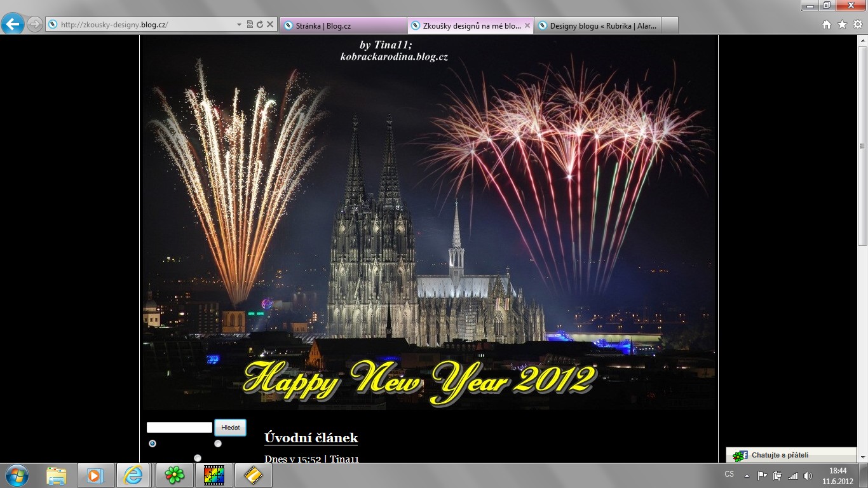
Task: Open the clock showing 18:44 11.6.2012
Action: (838, 475)
